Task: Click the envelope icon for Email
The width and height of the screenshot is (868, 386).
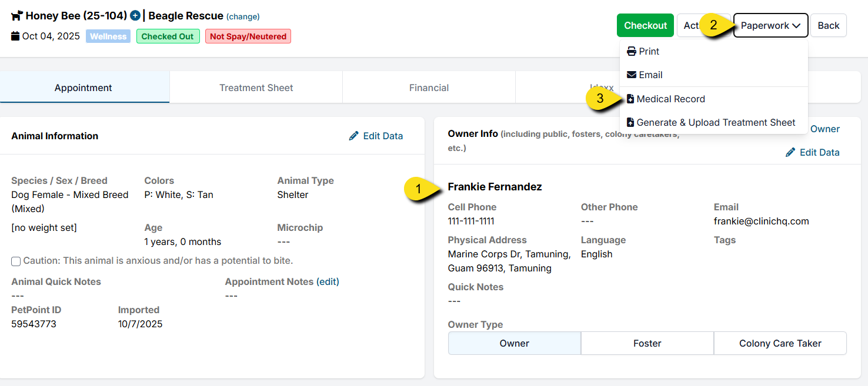Action: [x=631, y=75]
